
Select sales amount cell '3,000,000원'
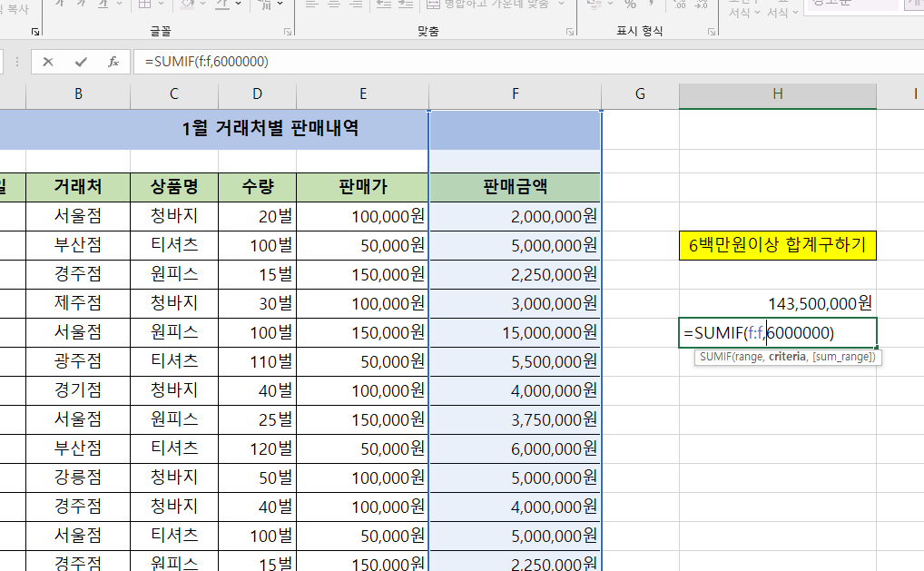(515, 303)
